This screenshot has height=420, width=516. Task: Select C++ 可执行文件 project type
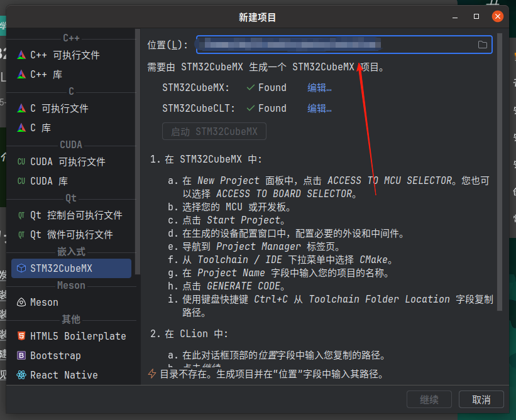tap(71, 55)
